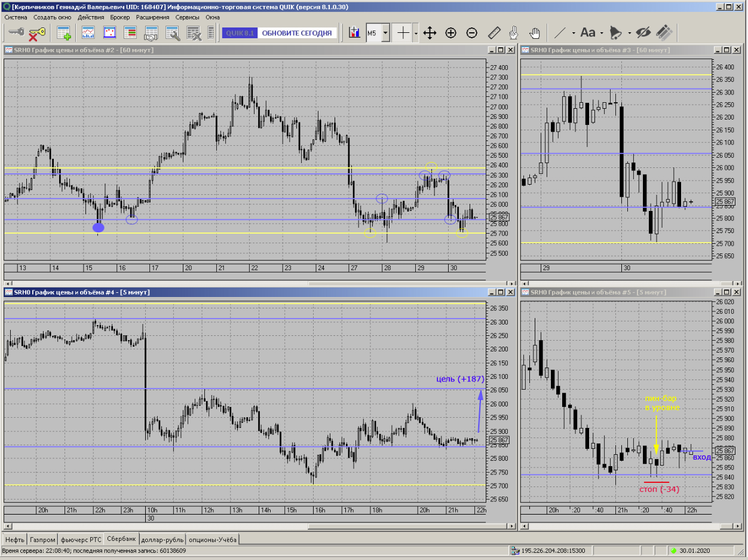Click the chart #5 horizontal scrollbar

tap(630, 527)
